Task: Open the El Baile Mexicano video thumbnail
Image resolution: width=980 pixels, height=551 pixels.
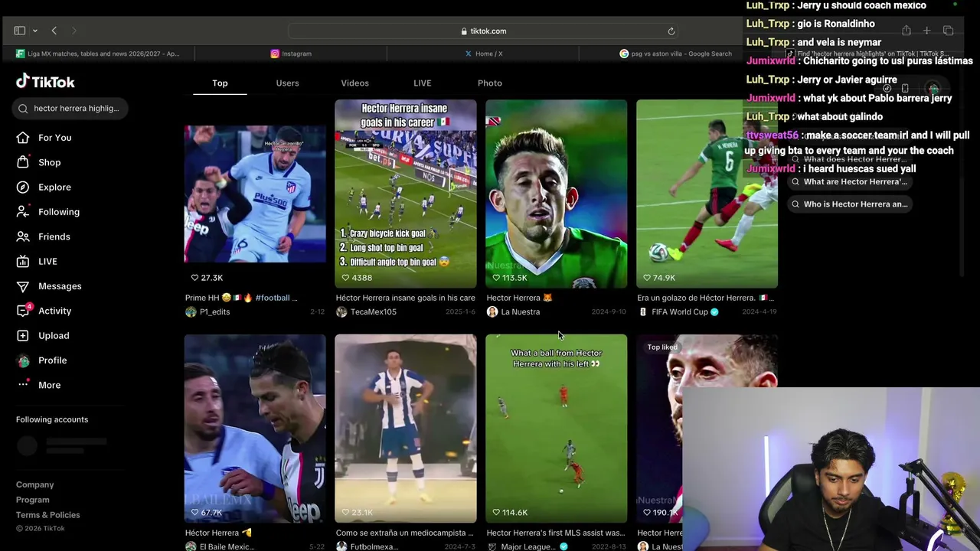Action: 255,429
